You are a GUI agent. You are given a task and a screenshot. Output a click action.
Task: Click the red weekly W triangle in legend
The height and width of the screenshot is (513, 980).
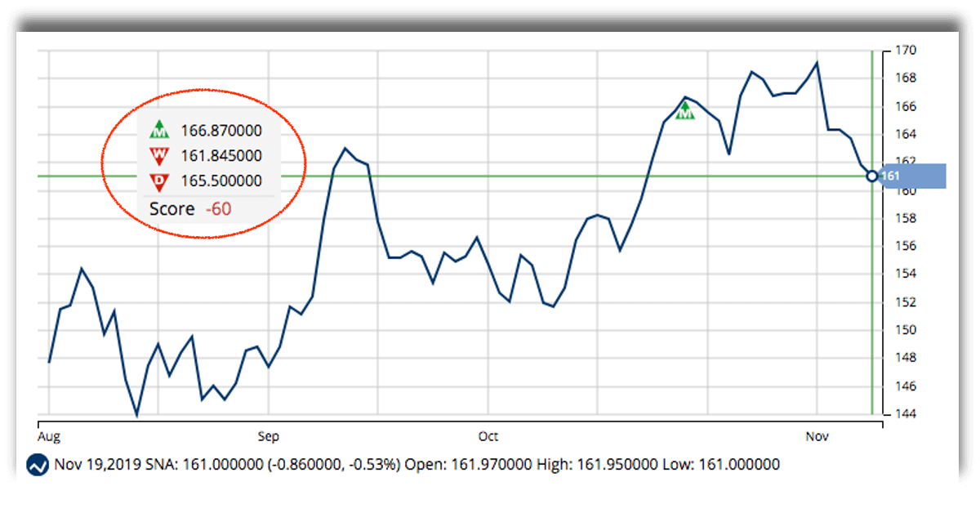point(158,155)
